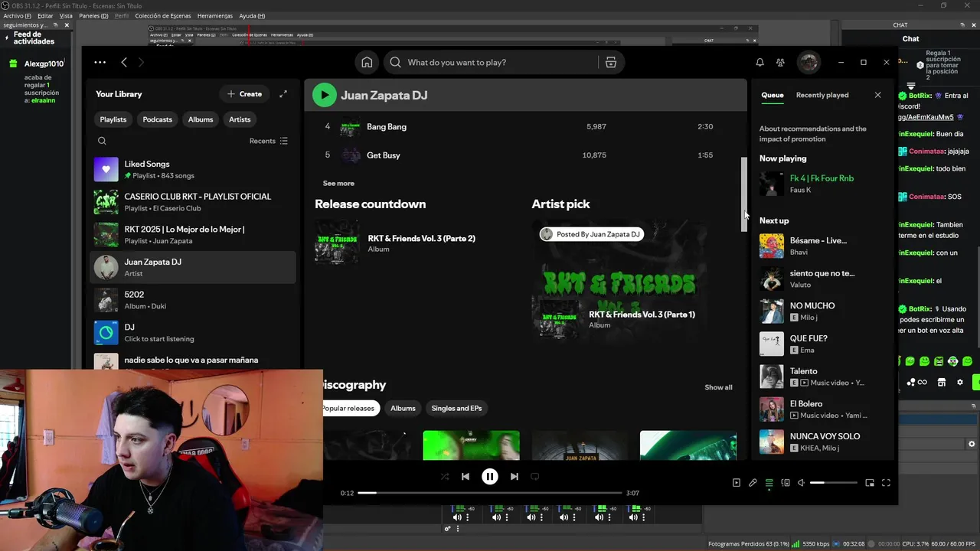The image size is (980, 551).
Task: Open Spotify Browse icon in search bar
Action: 611,63
